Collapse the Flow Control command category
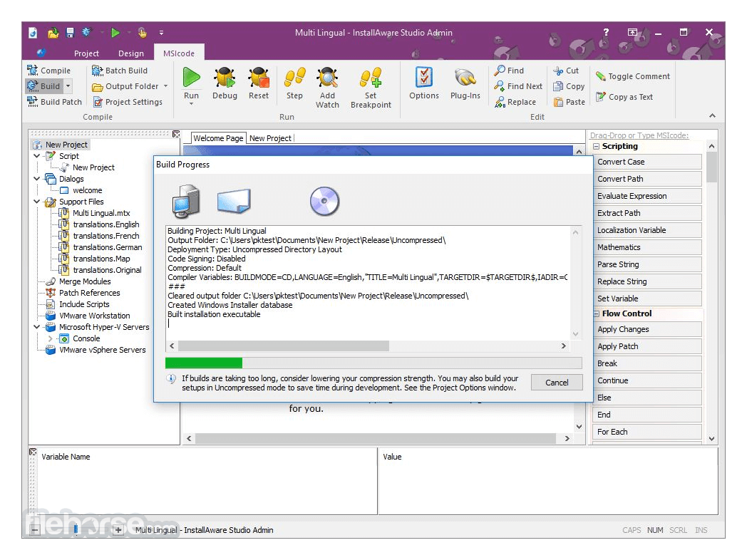This screenshot has width=747, height=560. [596, 313]
